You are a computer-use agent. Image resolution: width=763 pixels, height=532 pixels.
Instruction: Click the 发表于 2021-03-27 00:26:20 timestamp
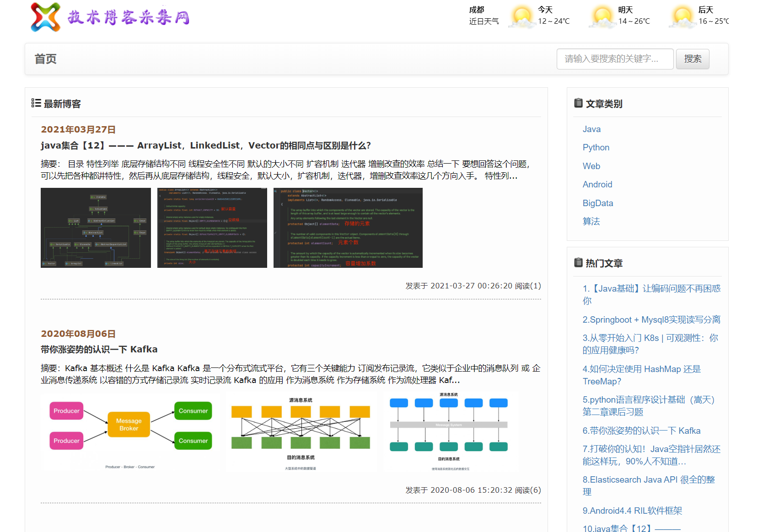pos(459,286)
